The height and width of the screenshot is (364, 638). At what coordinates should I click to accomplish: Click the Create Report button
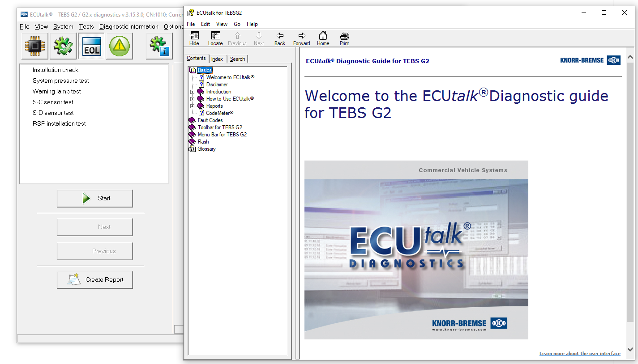(95, 280)
